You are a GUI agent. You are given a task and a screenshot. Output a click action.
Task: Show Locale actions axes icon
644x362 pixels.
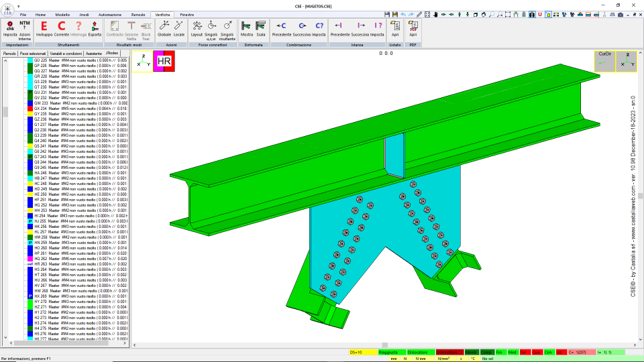pyautogui.click(x=179, y=29)
